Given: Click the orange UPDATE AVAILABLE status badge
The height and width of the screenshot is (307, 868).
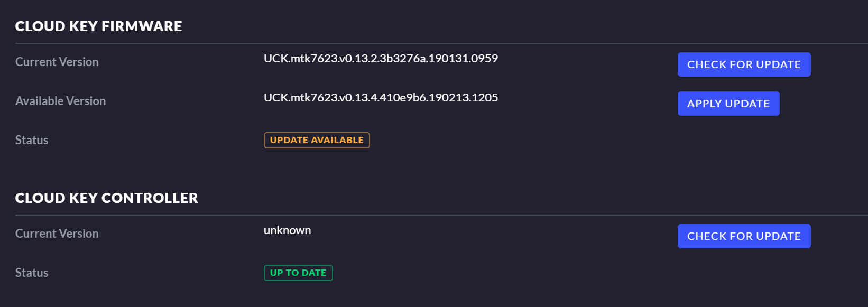Looking at the screenshot, I should click(x=317, y=140).
